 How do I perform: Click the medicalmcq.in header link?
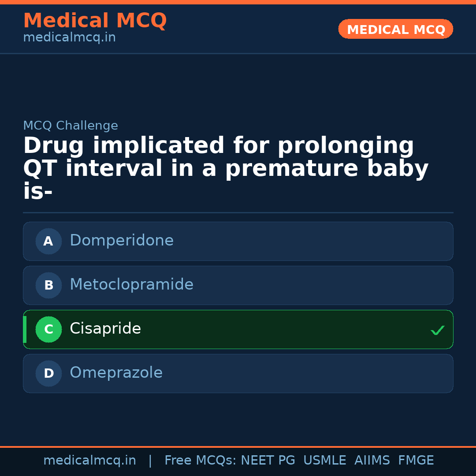point(69,37)
